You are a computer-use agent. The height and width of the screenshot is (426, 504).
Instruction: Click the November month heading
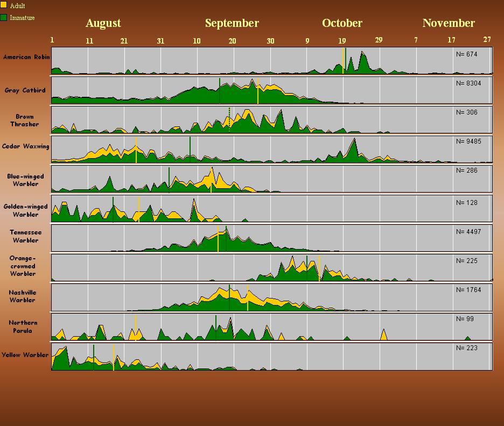(449, 23)
